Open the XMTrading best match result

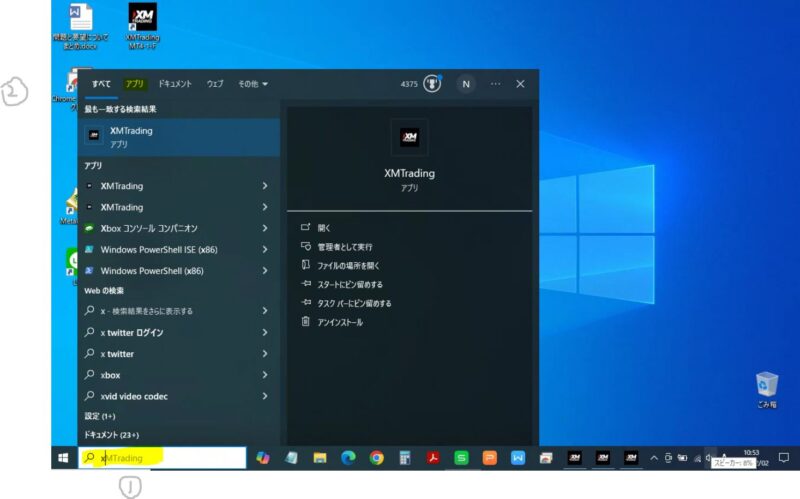click(179, 137)
